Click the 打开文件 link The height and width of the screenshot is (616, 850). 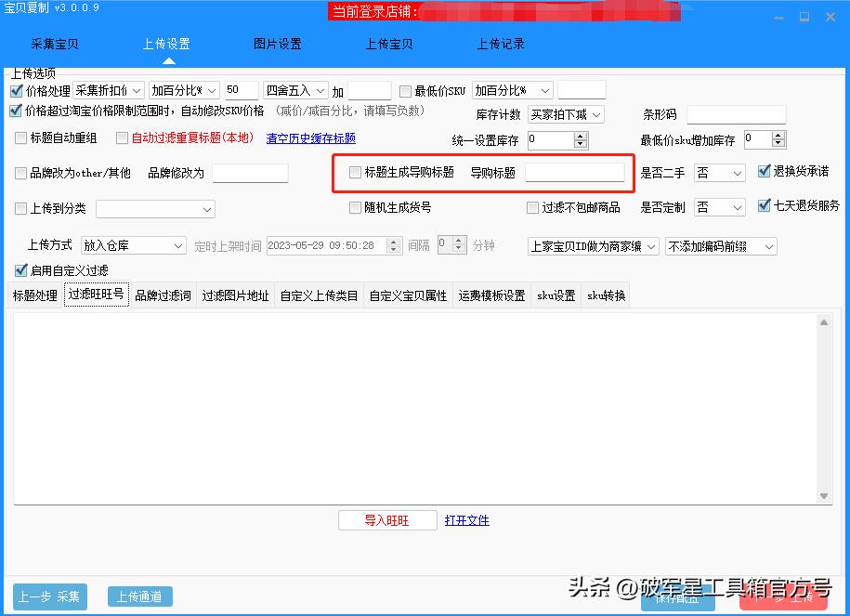pos(467,519)
